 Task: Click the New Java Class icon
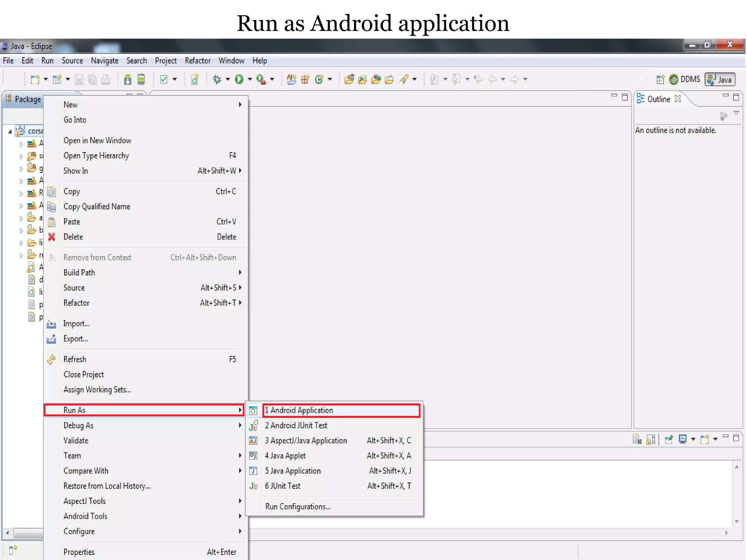319,79
